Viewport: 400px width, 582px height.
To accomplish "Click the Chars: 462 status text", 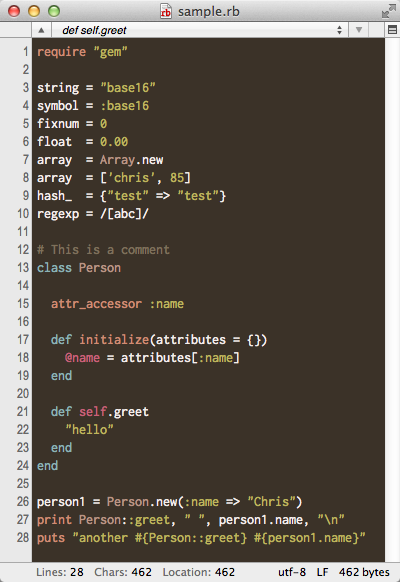I will click(123, 572).
